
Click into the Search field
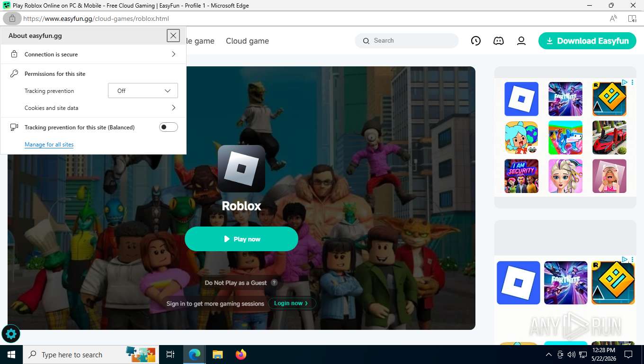pos(407,41)
